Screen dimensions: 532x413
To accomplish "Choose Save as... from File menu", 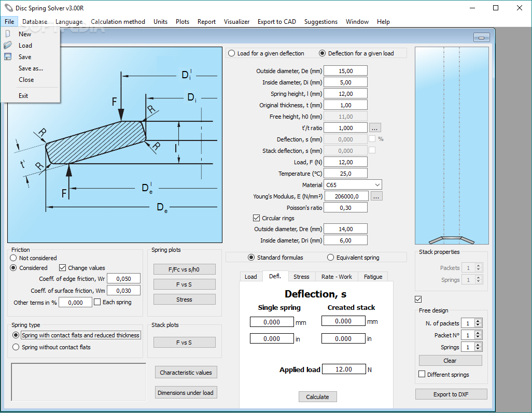I will [x=31, y=68].
